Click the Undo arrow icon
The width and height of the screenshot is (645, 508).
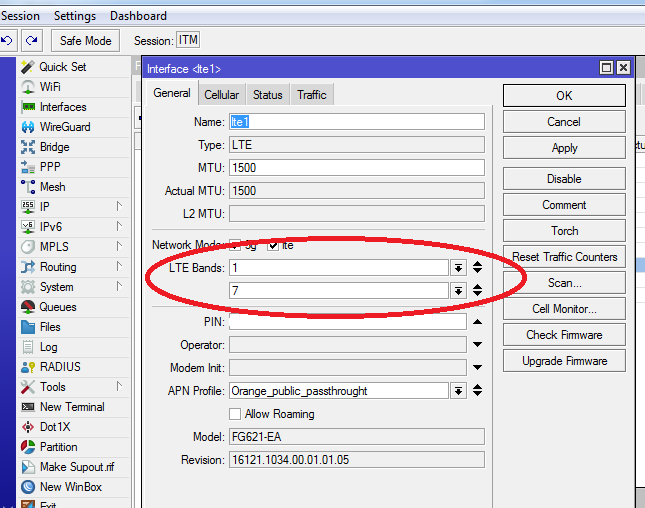point(7,40)
